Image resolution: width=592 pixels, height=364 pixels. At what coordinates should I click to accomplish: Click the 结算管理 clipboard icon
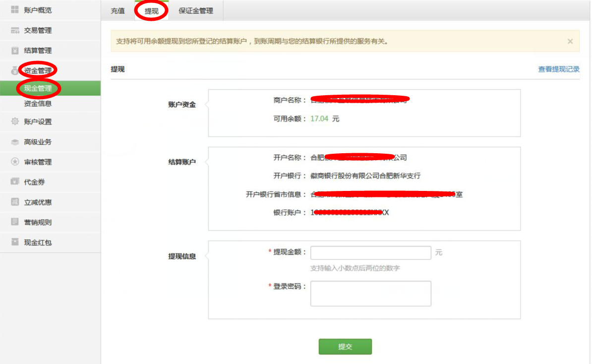pyautogui.click(x=15, y=51)
